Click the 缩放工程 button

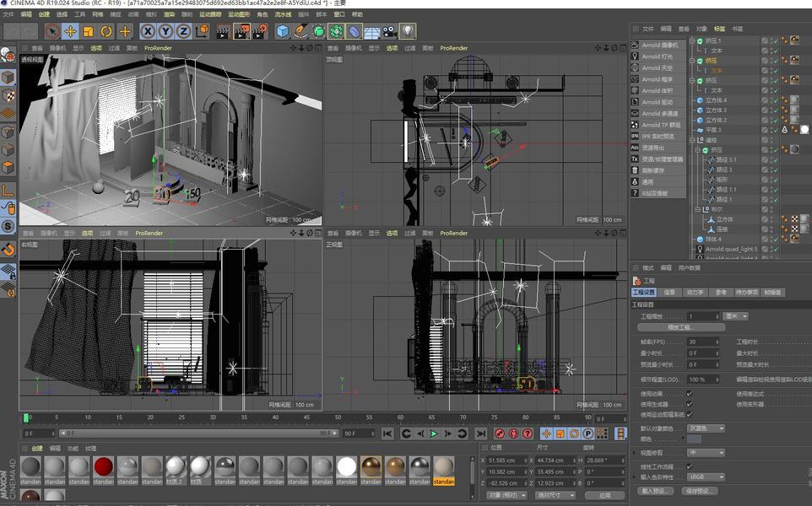coord(681,327)
